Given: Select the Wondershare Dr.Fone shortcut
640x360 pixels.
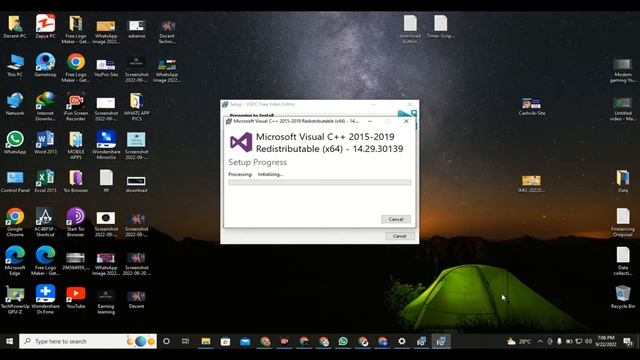Looking at the screenshot, I should tap(45, 300).
